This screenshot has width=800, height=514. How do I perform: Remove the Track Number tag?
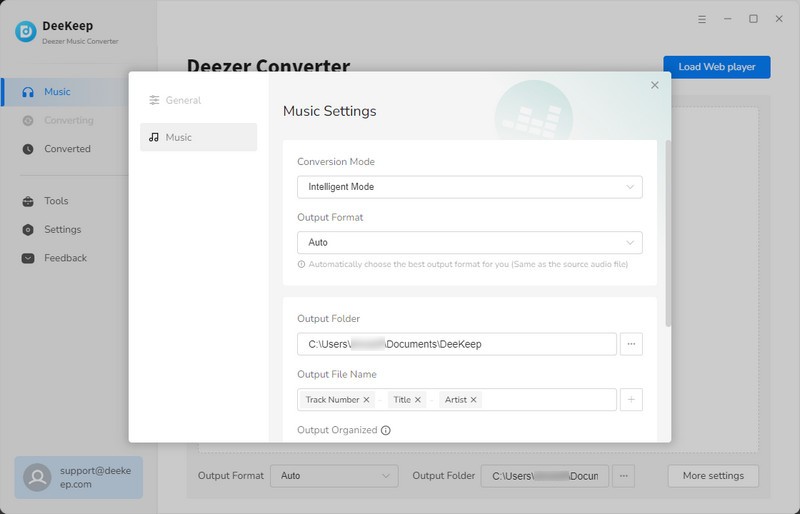pyautogui.click(x=366, y=400)
